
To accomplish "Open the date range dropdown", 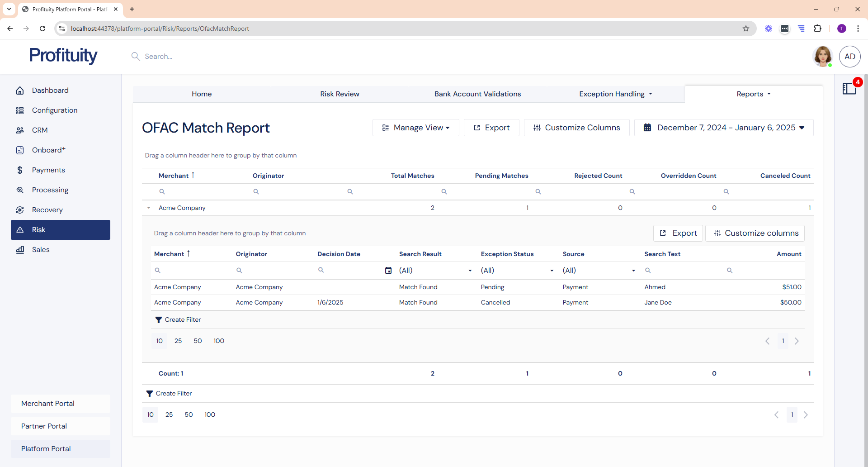I will pyautogui.click(x=723, y=128).
